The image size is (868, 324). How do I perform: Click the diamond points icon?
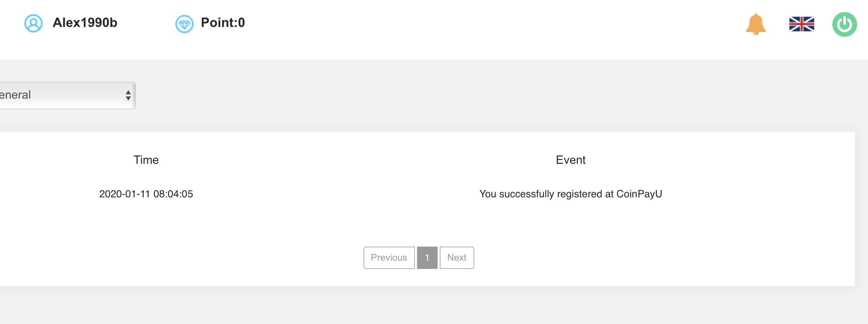(184, 24)
